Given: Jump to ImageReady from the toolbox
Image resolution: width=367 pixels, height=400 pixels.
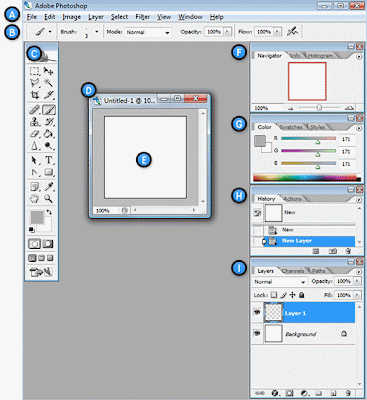Looking at the screenshot, I should coord(41,272).
